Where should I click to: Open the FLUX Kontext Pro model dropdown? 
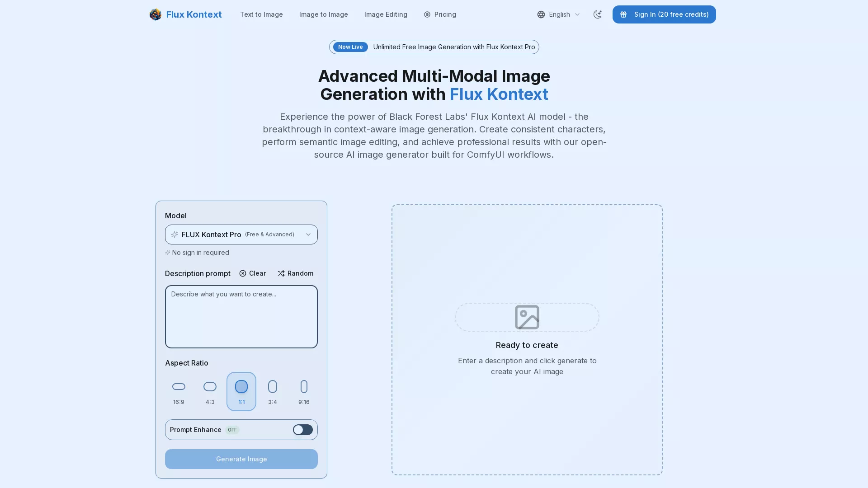[241, 235]
